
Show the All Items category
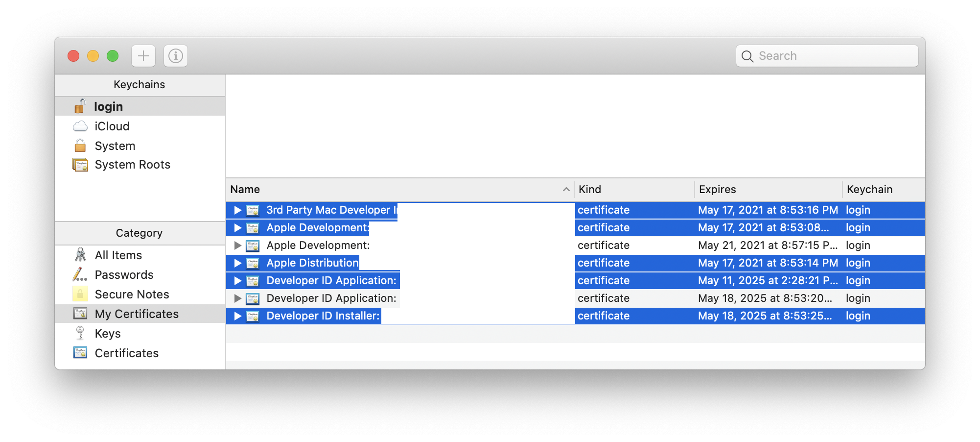coord(140,255)
